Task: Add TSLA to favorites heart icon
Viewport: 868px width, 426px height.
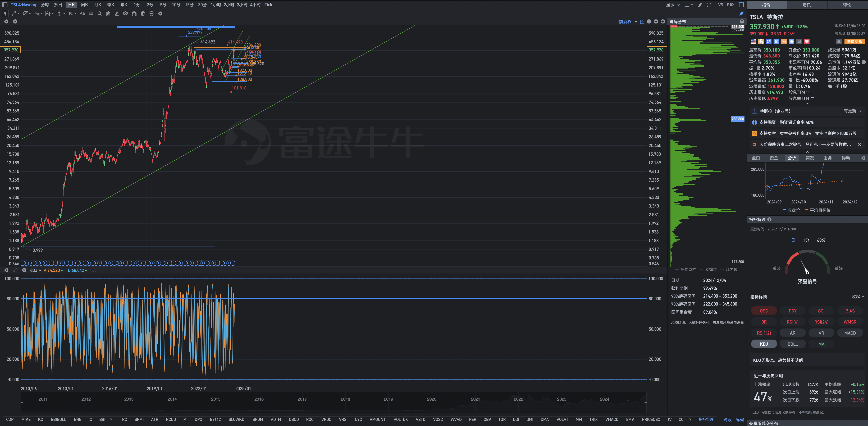Action: pyautogui.click(x=807, y=41)
